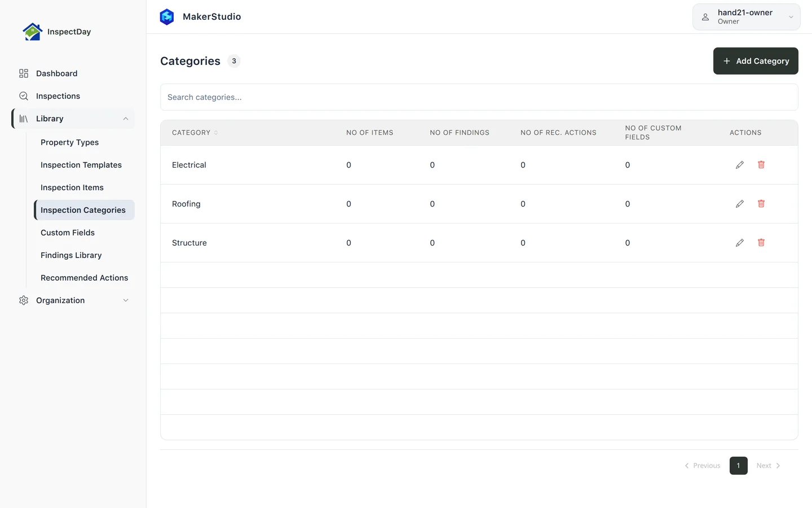Edit the Roofing category with pencil icon
The height and width of the screenshot is (508, 812).
point(740,204)
